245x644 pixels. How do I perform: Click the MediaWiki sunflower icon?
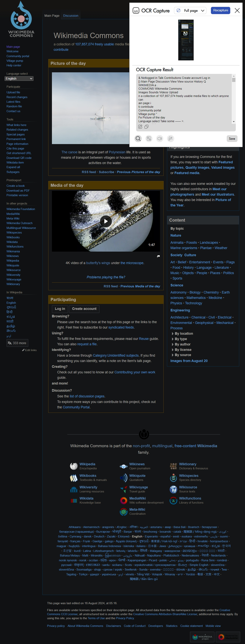coord(123,501)
